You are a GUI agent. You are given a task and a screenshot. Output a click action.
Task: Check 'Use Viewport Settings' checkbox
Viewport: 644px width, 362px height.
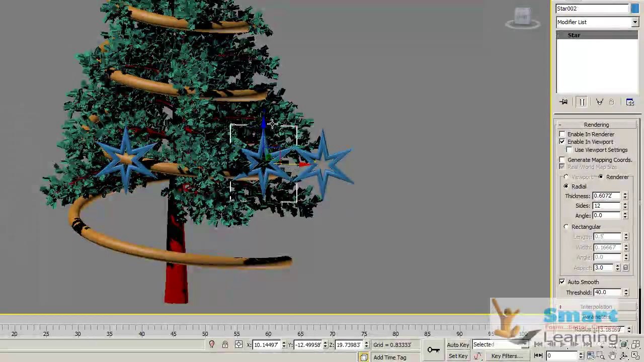(x=570, y=150)
